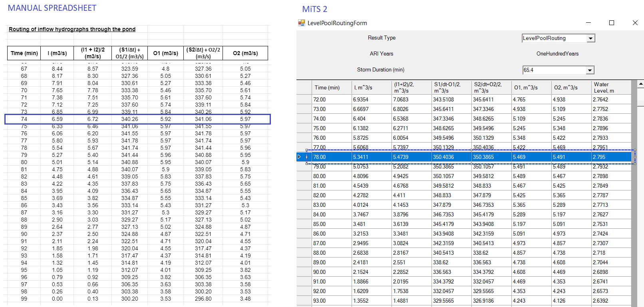644x307 pixels.
Task: Select the 2.551 cell in row 89.00
Action: [411, 262]
